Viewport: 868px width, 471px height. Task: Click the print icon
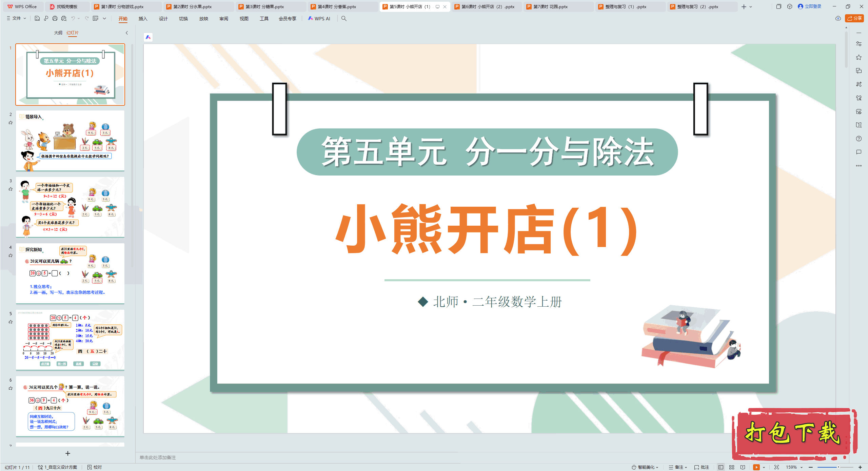pyautogui.click(x=55, y=19)
